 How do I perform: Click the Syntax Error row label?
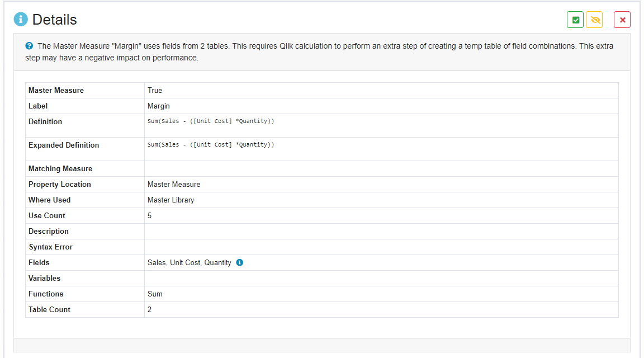pyautogui.click(x=50, y=247)
